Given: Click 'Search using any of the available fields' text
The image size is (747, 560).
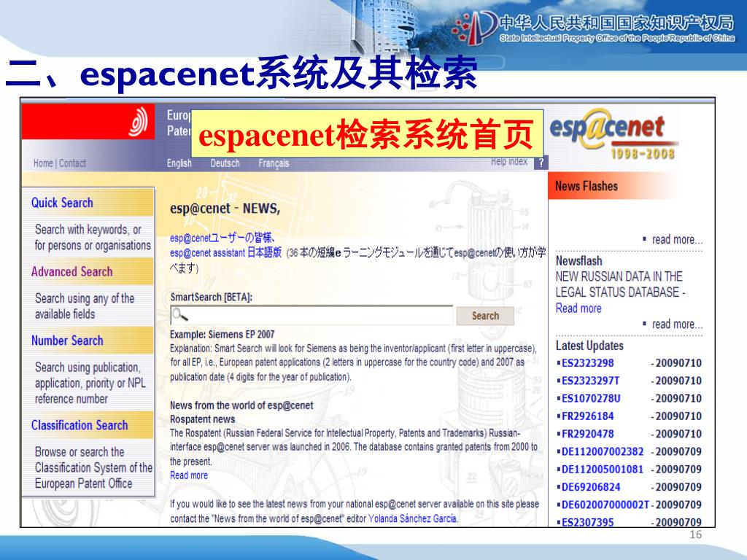Looking at the screenshot, I should click(85, 306).
